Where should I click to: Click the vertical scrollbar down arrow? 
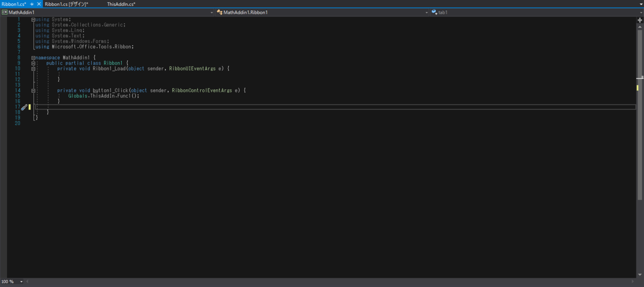(x=640, y=274)
